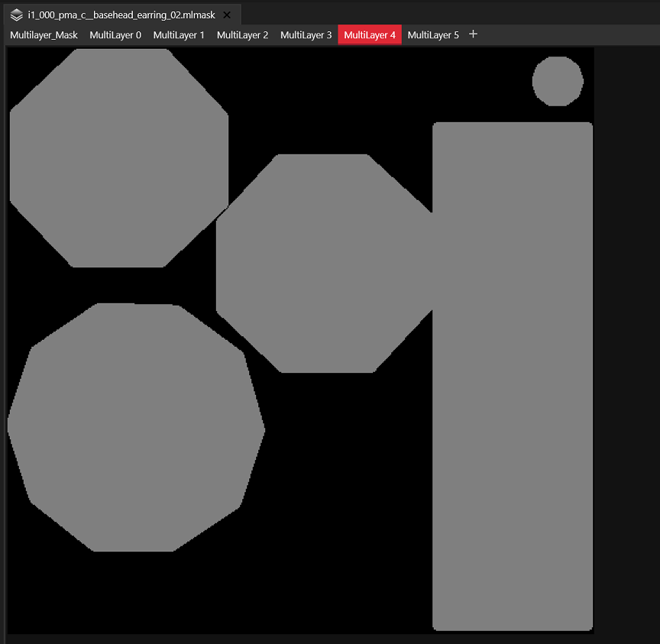Show the MultiLayer 2 mask
660x644 pixels.
pyautogui.click(x=242, y=35)
